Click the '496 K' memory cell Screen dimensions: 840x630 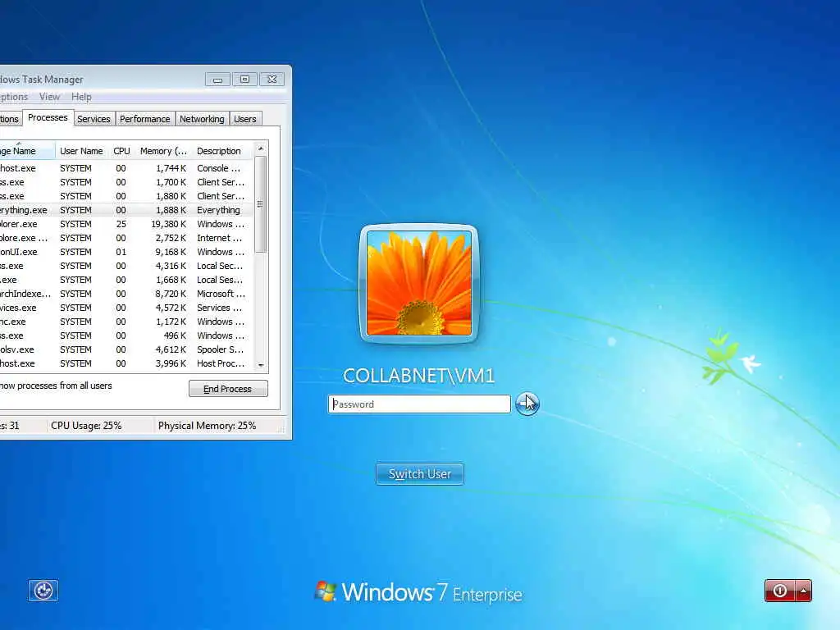coord(175,336)
